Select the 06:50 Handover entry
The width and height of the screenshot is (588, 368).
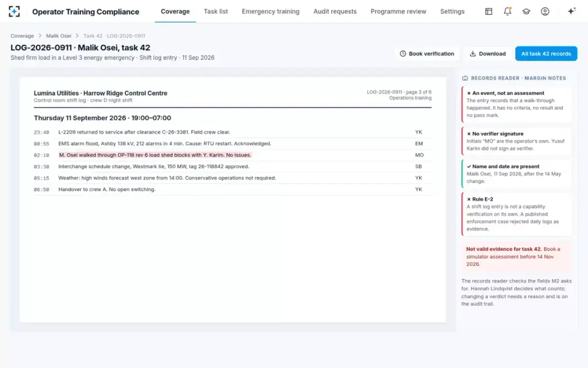(x=233, y=189)
